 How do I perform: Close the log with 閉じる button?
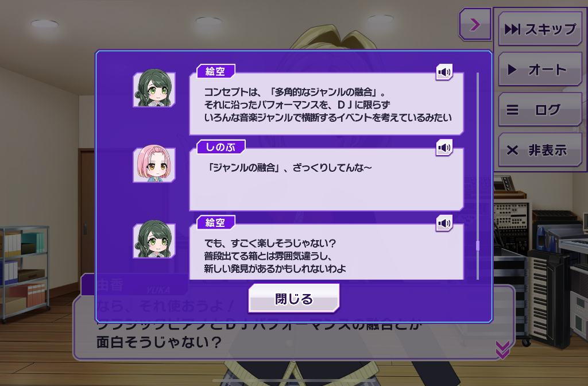294,299
